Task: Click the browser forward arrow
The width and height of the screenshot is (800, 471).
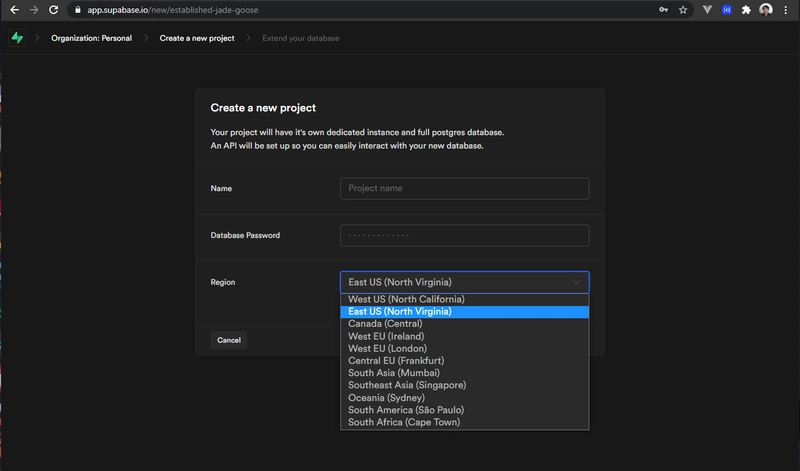Action: pos(34,10)
